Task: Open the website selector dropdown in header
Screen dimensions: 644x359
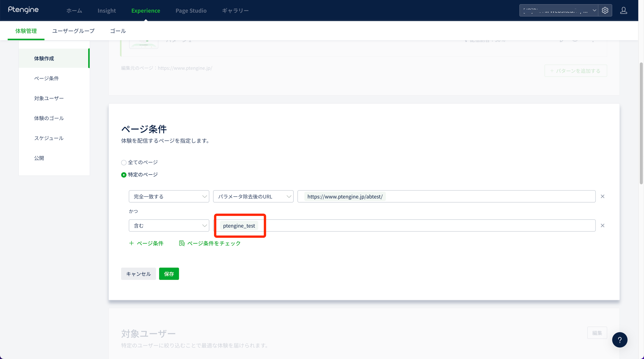Action: click(x=558, y=11)
